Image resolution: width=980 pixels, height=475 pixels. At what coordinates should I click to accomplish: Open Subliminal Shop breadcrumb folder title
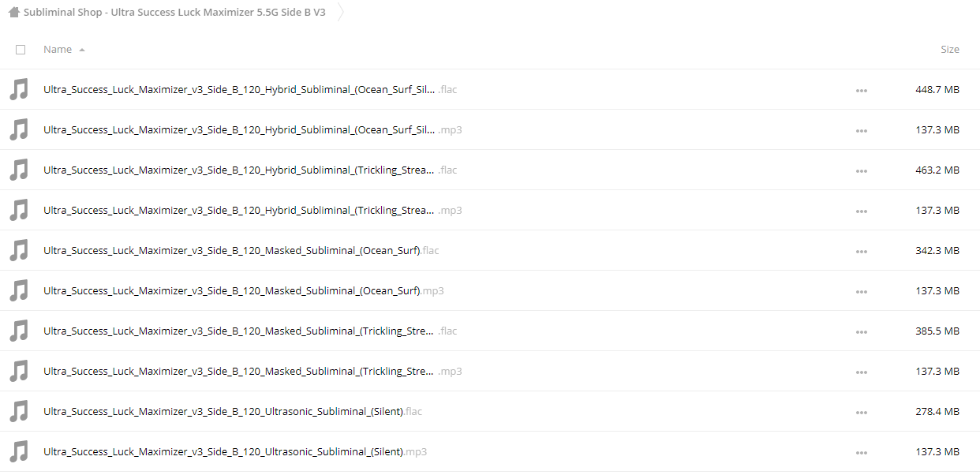[x=174, y=13]
